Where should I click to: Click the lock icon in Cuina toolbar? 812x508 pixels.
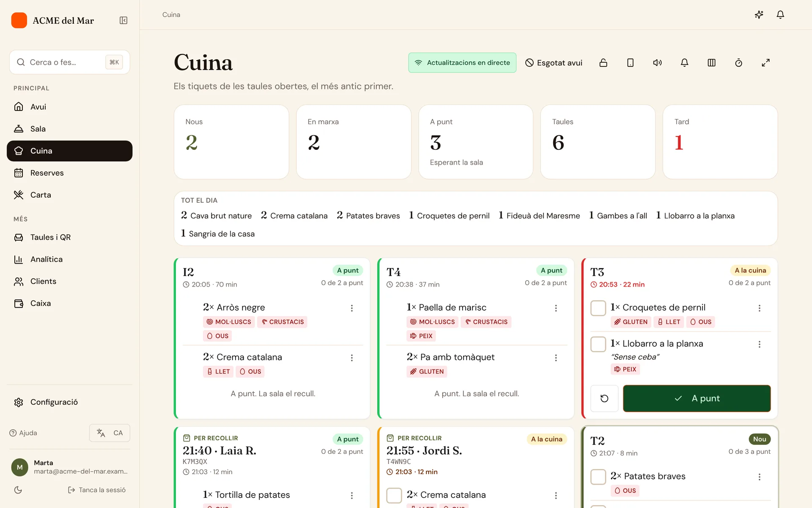pyautogui.click(x=604, y=63)
